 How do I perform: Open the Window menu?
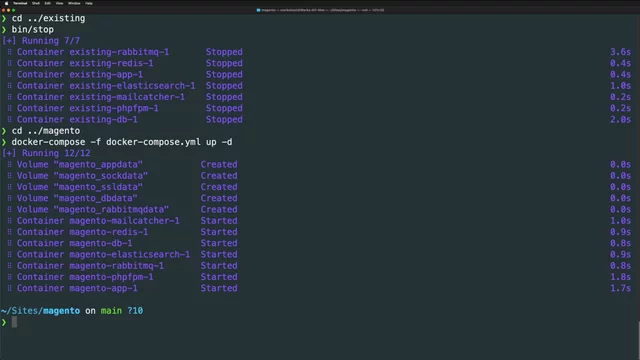pyautogui.click(x=74, y=3)
